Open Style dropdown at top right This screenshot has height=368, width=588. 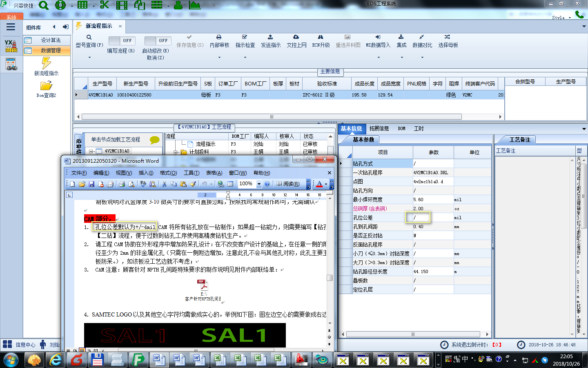pyautogui.click(x=561, y=18)
